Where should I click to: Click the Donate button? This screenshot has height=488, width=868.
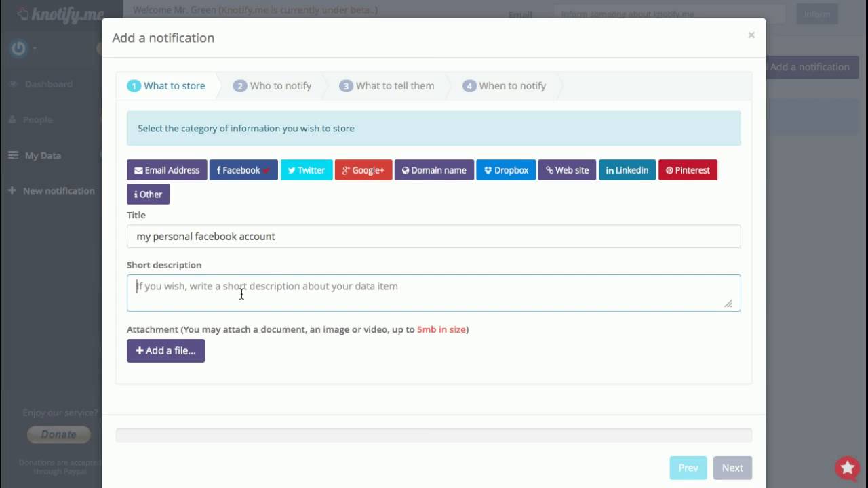[58, 434]
